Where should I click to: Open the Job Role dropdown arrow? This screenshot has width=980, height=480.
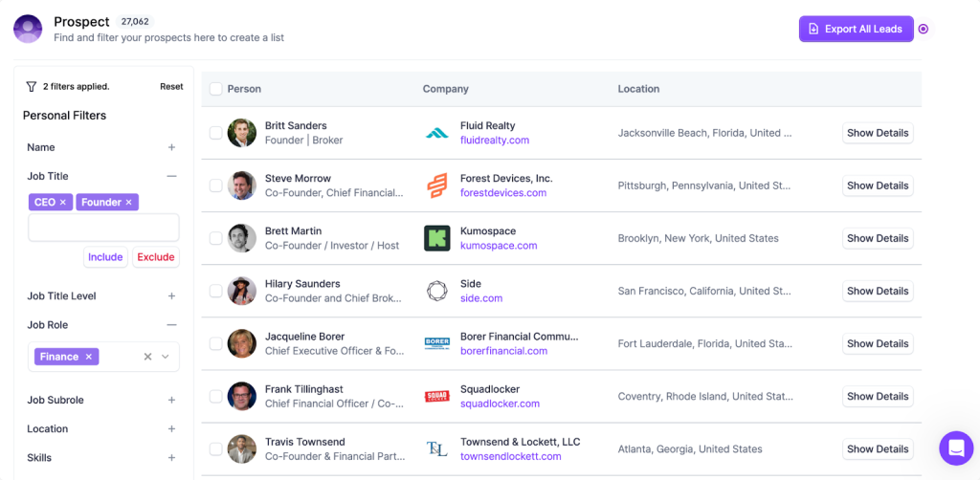click(x=166, y=357)
